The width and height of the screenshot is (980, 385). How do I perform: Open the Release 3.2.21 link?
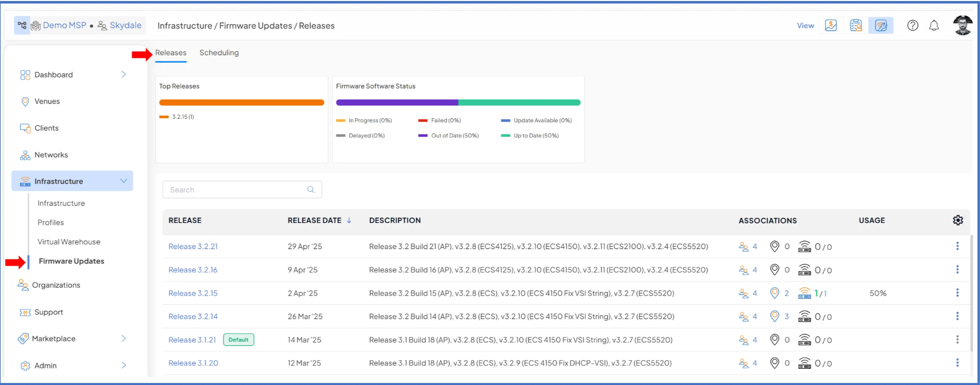point(193,247)
